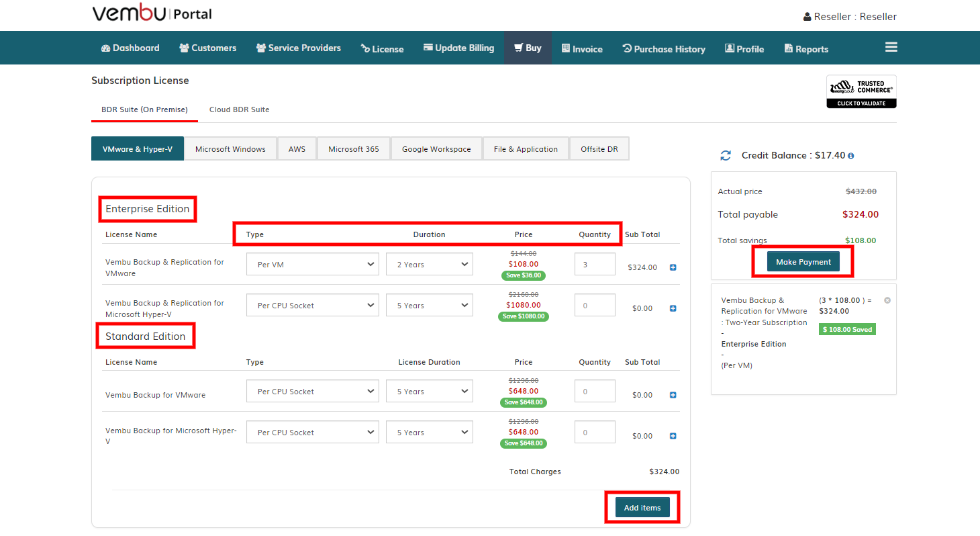This screenshot has width=980, height=536.
Task: Click plus icon for Vembu Backup for VMware
Action: coord(673,395)
